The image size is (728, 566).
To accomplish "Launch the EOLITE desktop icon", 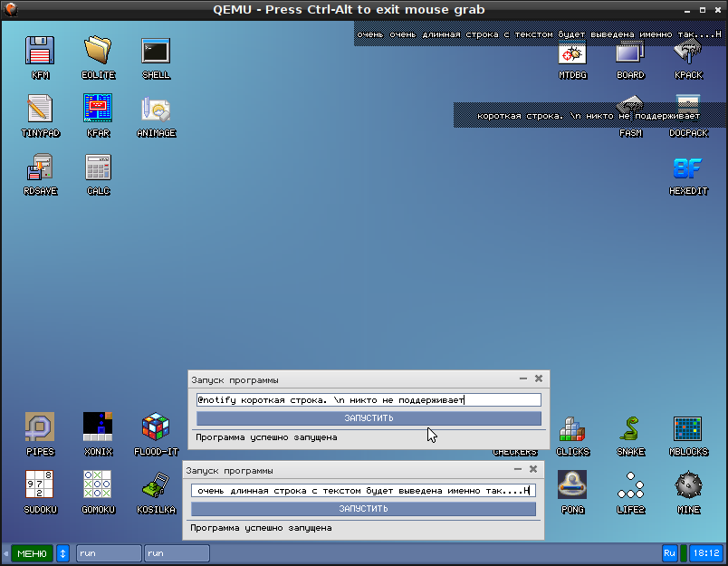I will tap(98, 53).
